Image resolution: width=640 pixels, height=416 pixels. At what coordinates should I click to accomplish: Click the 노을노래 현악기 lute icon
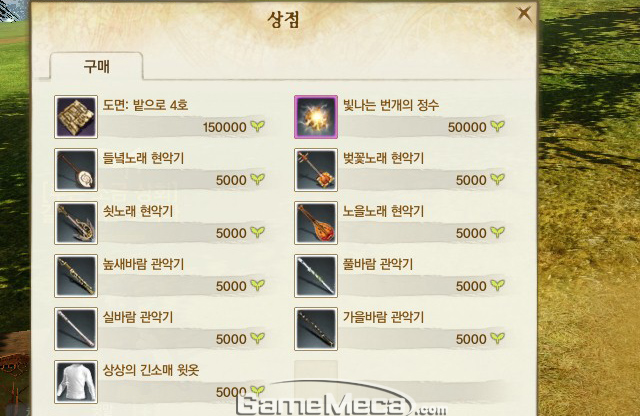316,223
